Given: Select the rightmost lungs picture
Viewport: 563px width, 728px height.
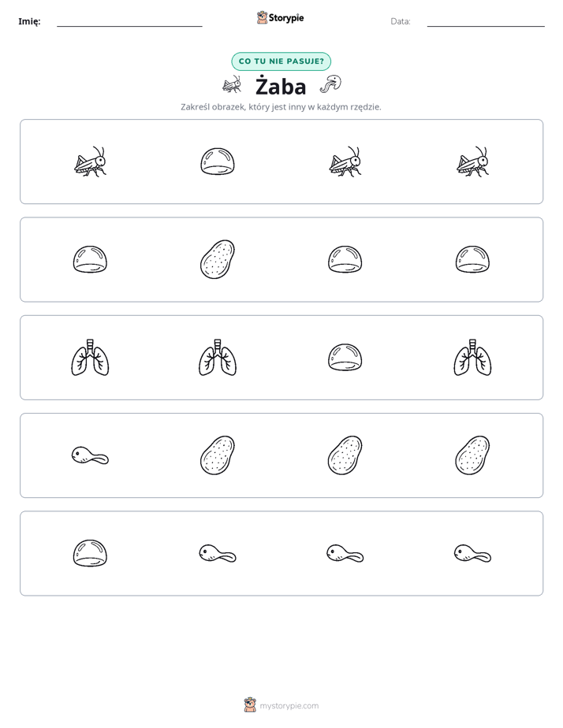Looking at the screenshot, I should 472,358.
